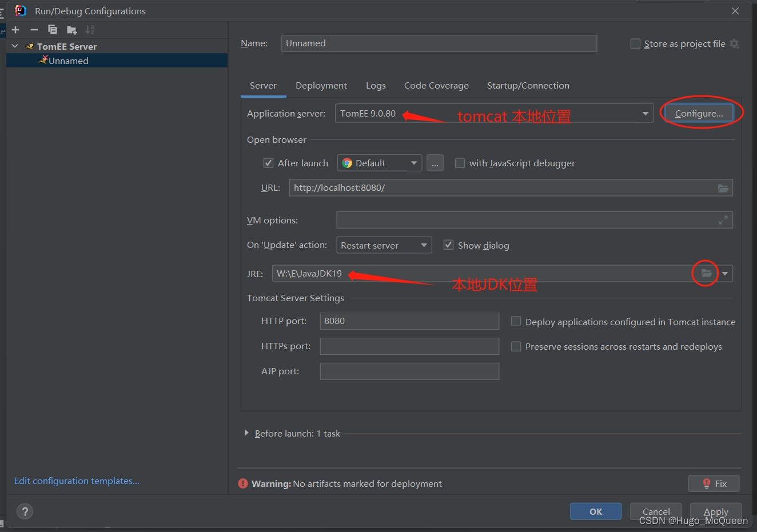Switch to the Server tab
Screen dimensions: 757x532
click(263, 86)
